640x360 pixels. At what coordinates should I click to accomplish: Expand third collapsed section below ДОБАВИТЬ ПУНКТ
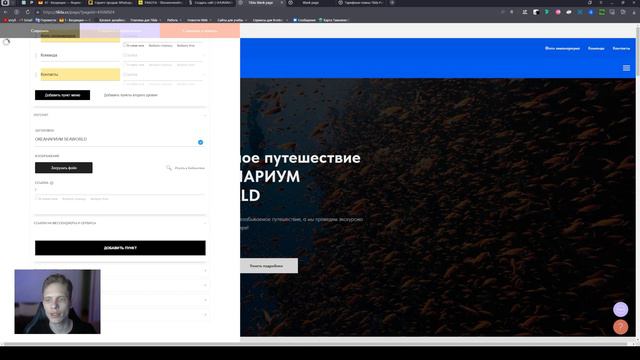(x=205, y=300)
